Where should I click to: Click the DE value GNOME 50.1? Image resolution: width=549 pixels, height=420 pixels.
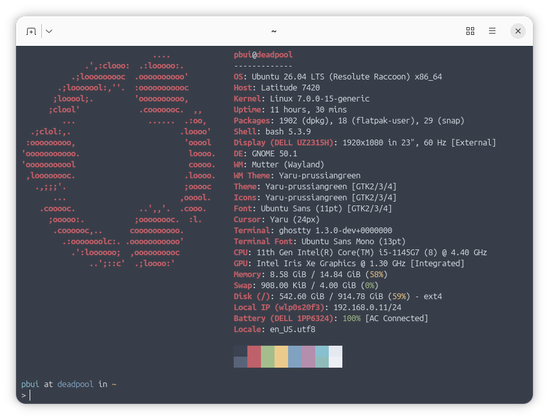point(274,154)
